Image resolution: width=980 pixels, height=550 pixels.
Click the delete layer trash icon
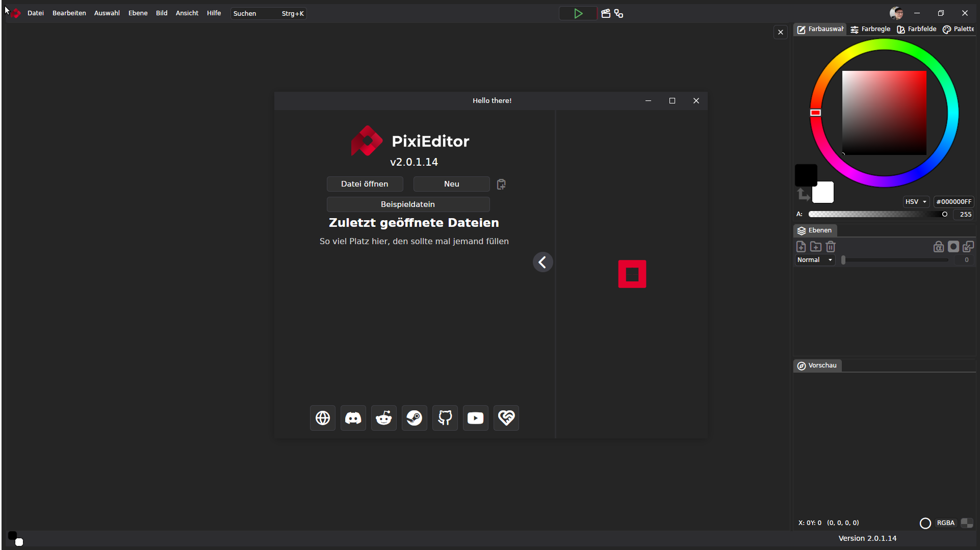click(x=831, y=247)
